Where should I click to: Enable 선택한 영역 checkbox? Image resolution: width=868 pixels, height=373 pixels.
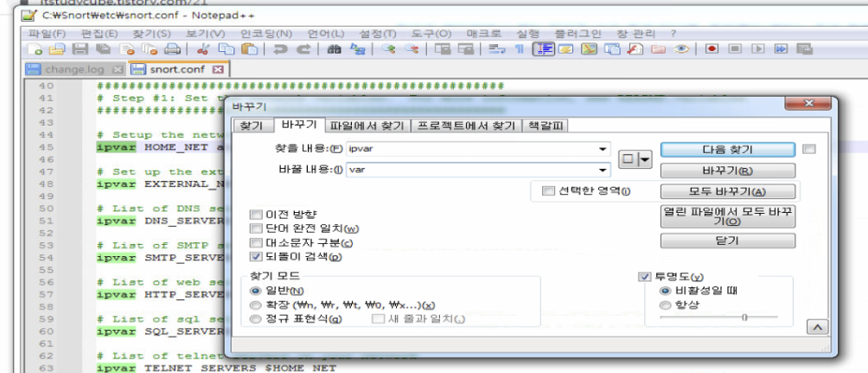click(549, 191)
